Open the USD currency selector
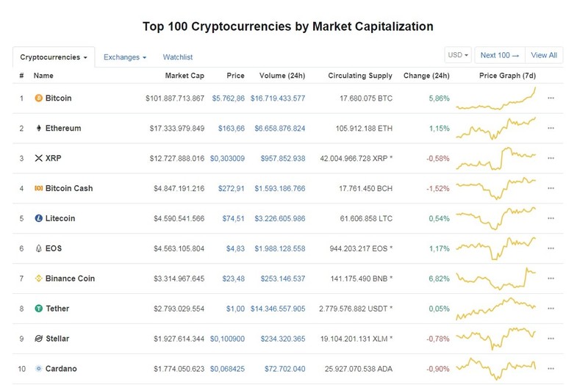 coord(458,55)
